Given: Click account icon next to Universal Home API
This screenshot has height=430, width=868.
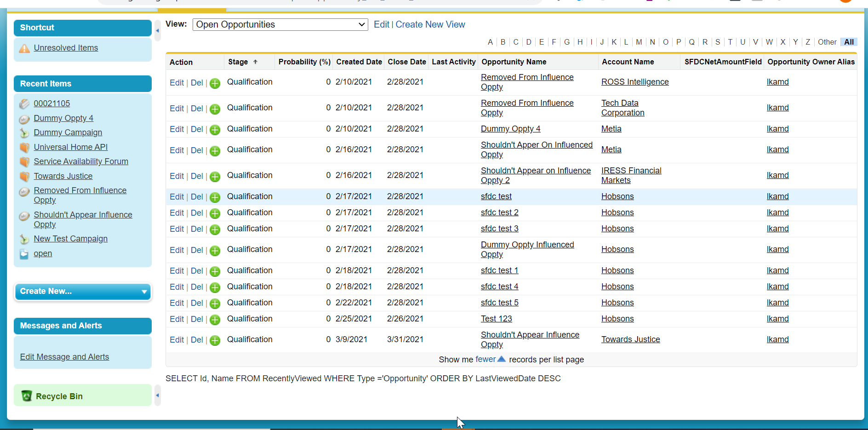Looking at the screenshot, I should [x=24, y=148].
